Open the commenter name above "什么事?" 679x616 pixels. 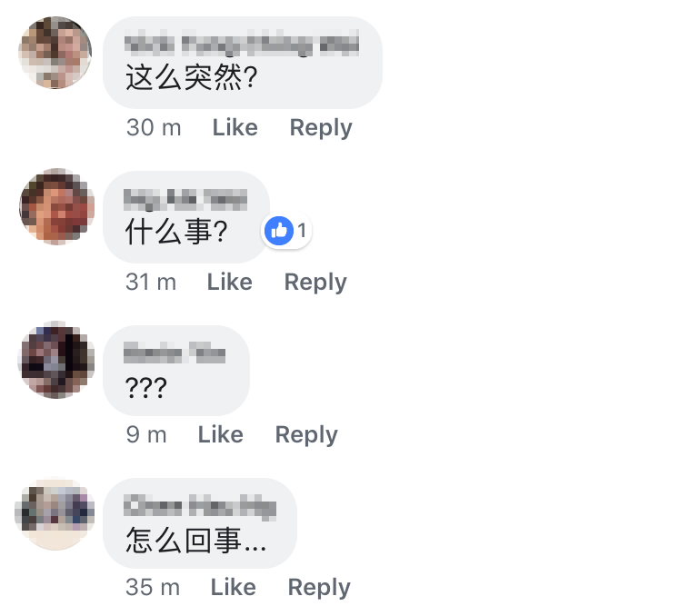point(185,200)
